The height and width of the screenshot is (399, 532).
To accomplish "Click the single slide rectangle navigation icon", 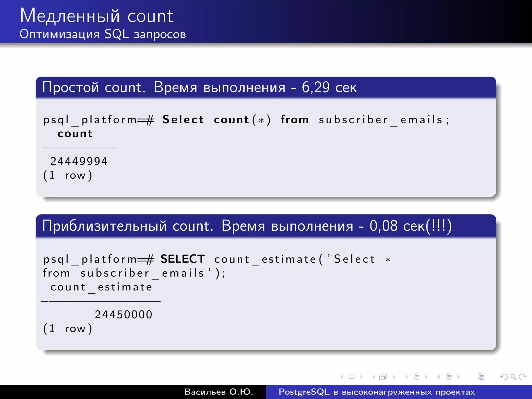I will tap(351, 377).
